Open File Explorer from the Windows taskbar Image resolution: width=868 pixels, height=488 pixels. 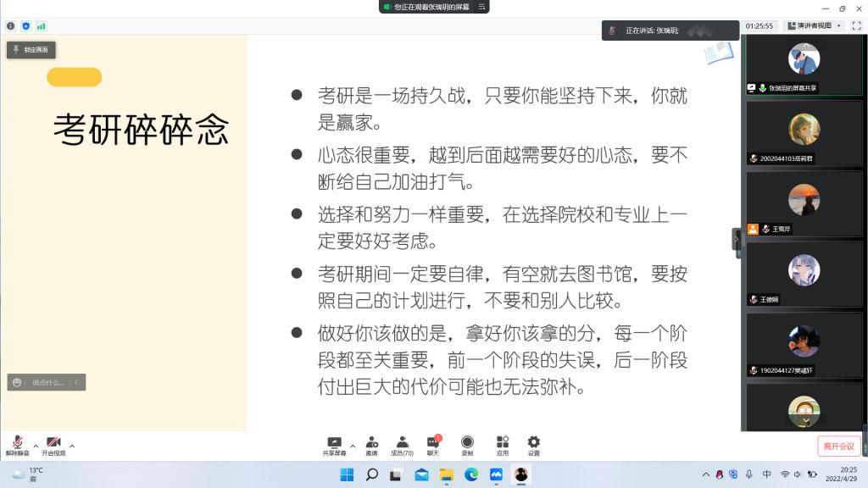tap(446, 474)
